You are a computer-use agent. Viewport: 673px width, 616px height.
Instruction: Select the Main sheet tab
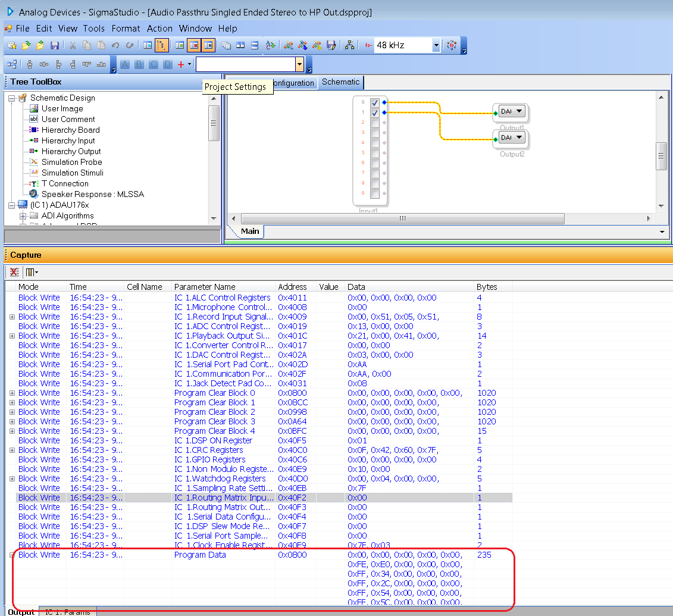point(251,232)
